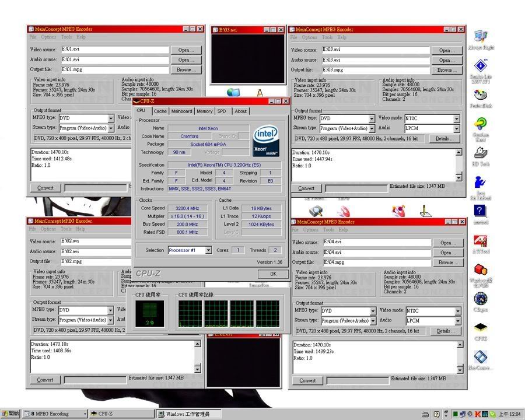This screenshot has height=420, width=525.
Task: Click Open beside Video source E:\04.avi
Action: pyautogui.click(x=448, y=243)
